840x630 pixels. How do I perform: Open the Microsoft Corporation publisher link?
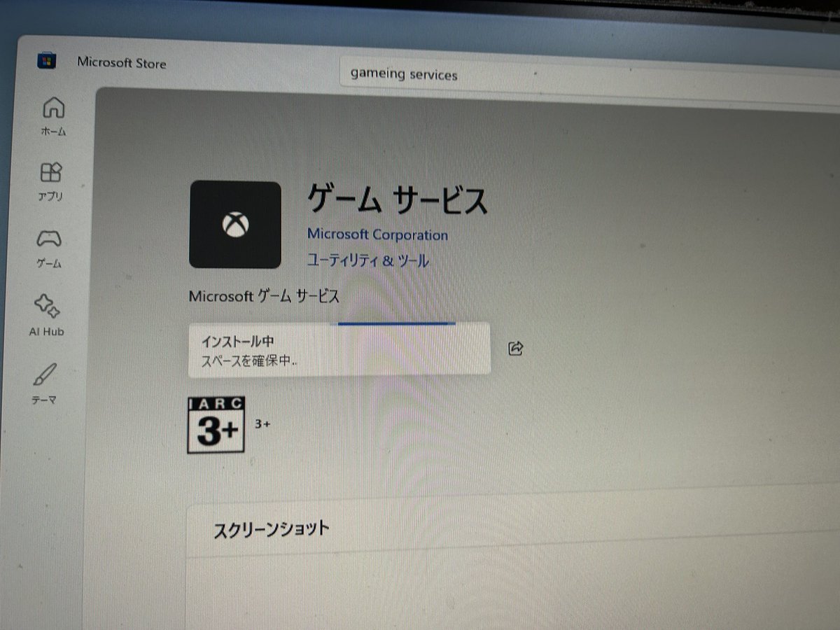377,234
